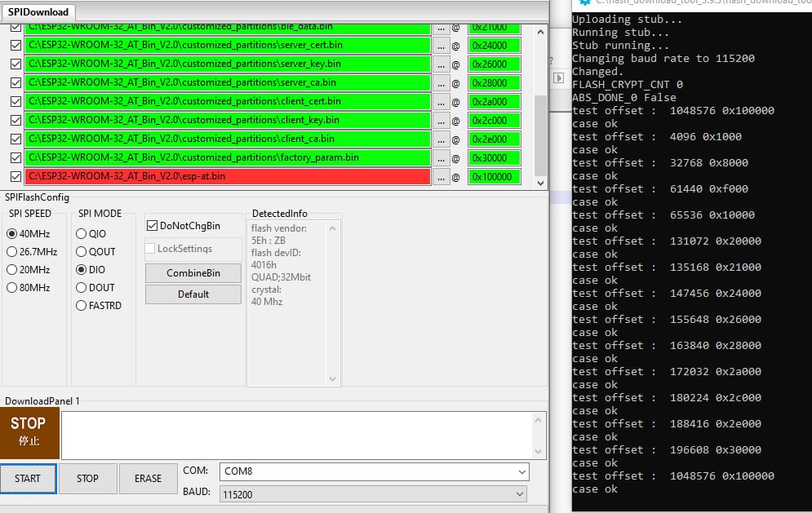This screenshot has width=812, height=513.
Task: Browse for the server_cert.bin file path
Action: click(x=441, y=46)
